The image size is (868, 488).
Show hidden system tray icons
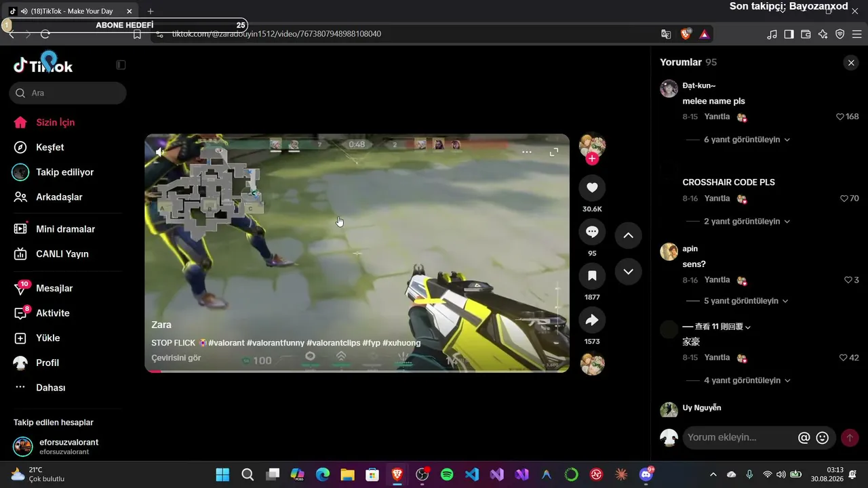click(713, 474)
